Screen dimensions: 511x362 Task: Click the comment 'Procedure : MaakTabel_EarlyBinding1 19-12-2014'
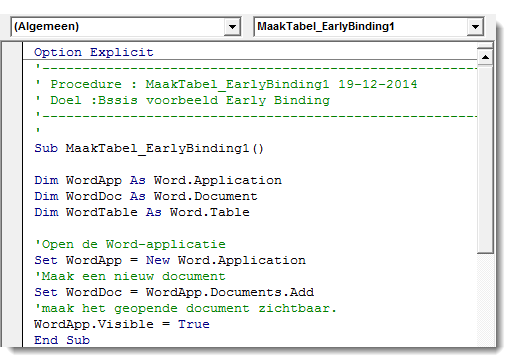[226, 84]
